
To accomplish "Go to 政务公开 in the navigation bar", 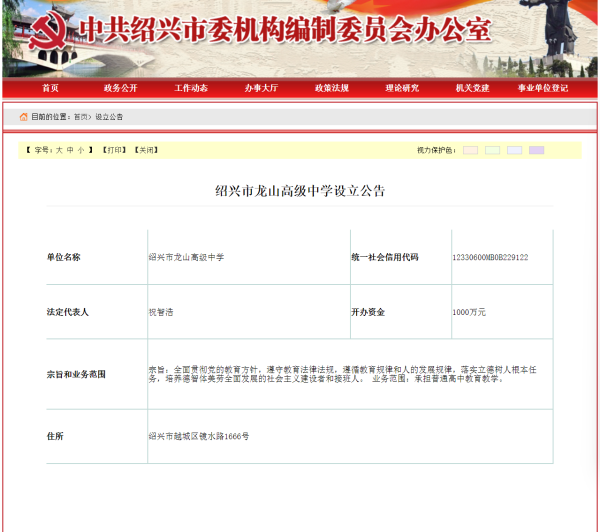I will (x=120, y=88).
